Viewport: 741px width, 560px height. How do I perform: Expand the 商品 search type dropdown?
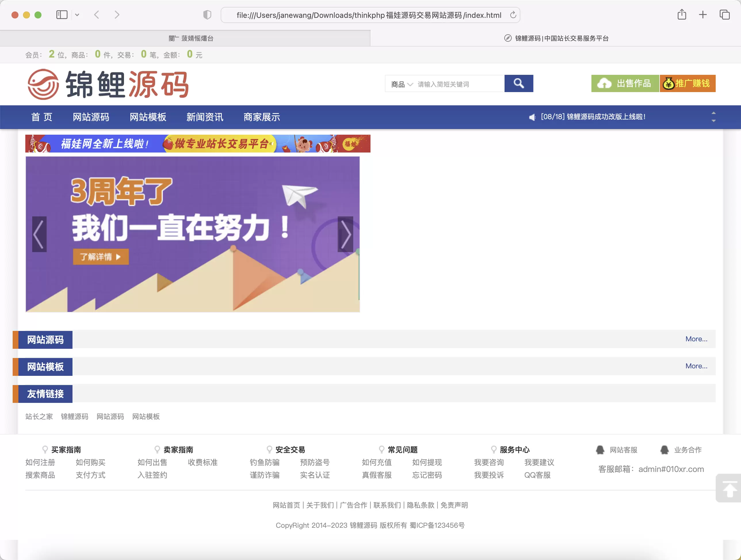tap(402, 84)
